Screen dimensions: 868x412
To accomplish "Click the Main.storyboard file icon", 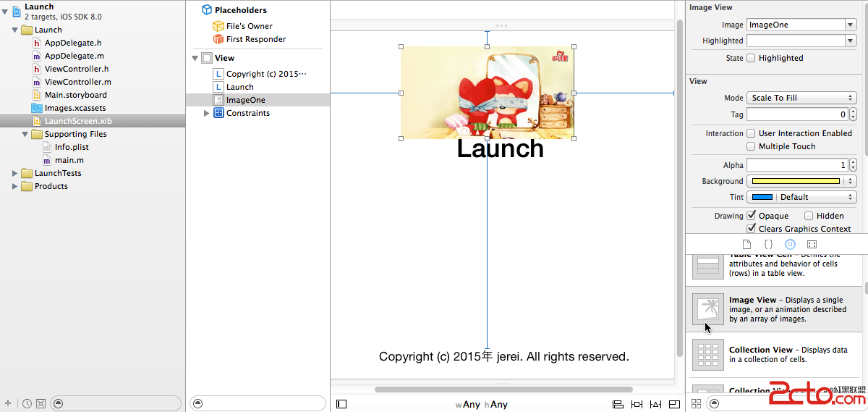I will [x=38, y=95].
